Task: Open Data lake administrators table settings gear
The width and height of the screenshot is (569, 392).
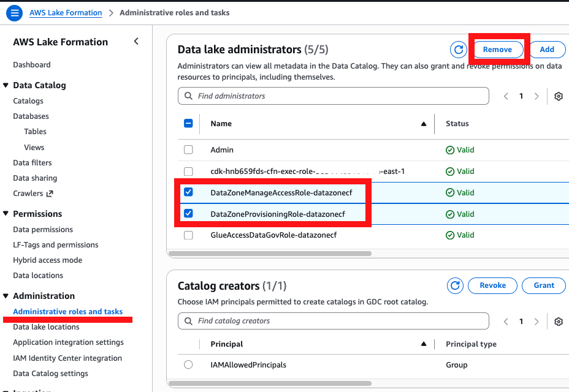Action: pyautogui.click(x=558, y=96)
